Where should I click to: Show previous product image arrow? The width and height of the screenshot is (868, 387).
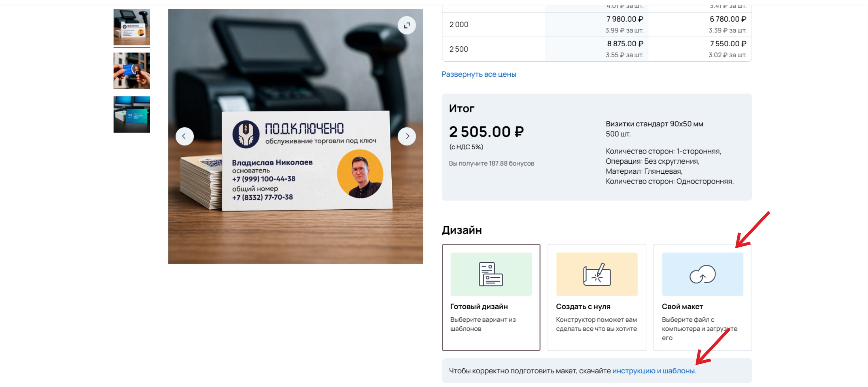pos(184,136)
